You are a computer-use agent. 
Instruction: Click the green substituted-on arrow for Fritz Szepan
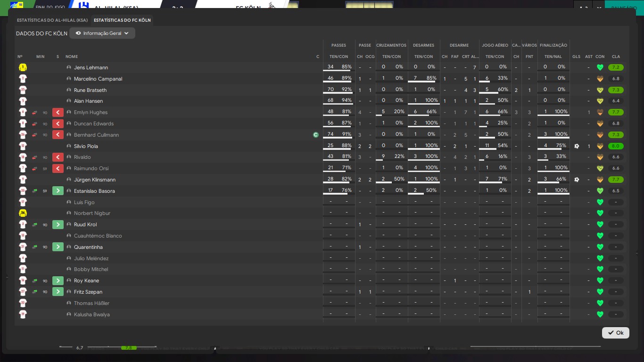tap(58, 292)
